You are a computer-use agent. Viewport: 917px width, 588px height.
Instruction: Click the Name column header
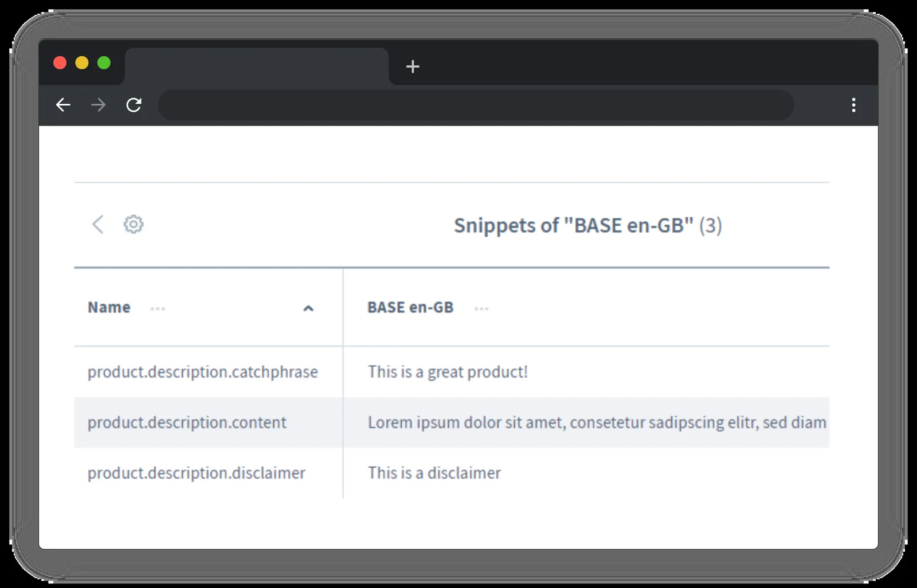pyautogui.click(x=109, y=307)
